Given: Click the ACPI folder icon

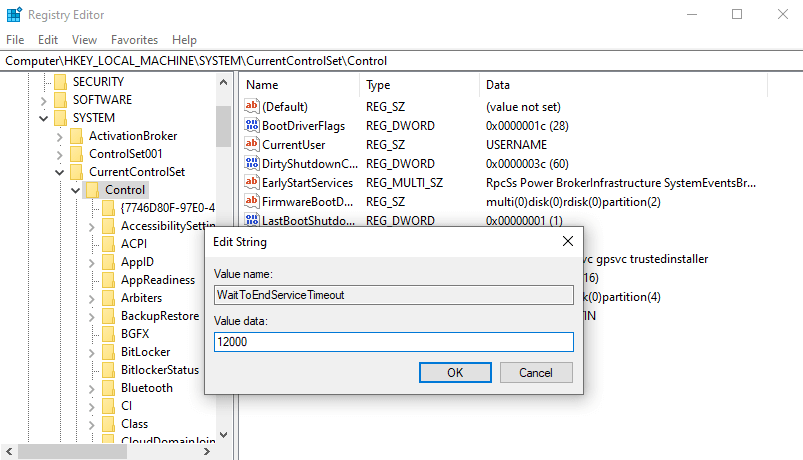Looking at the screenshot, I should point(108,244).
